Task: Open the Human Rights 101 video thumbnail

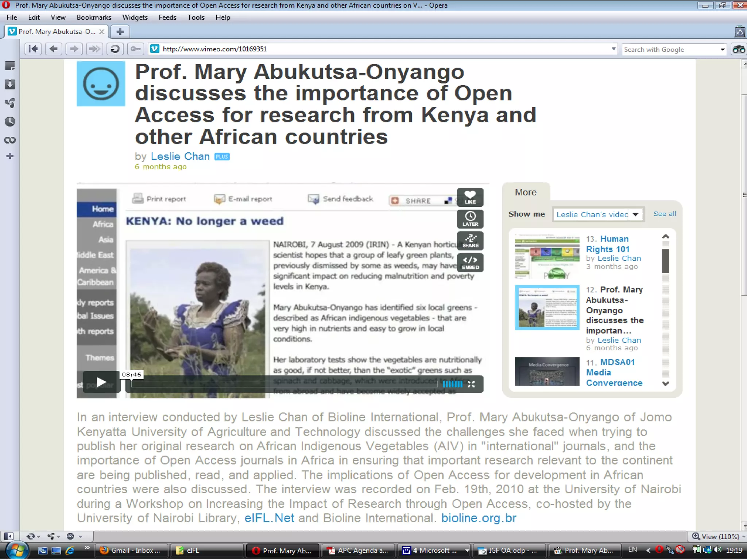Action: click(547, 257)
